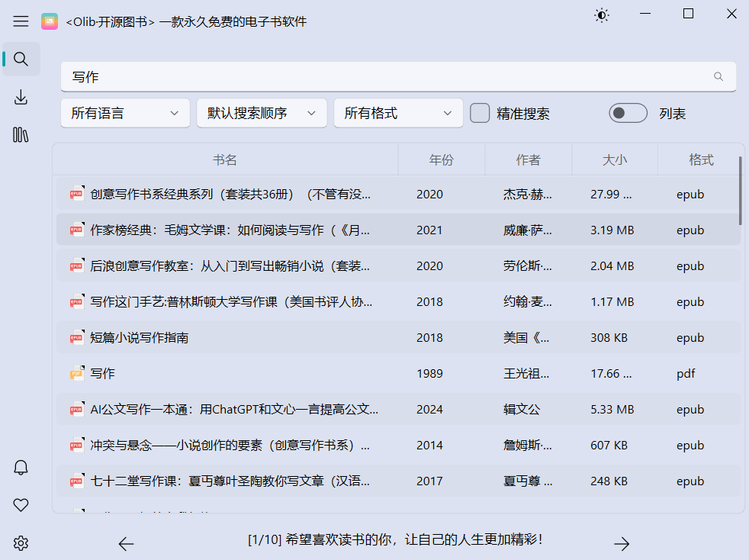Click epub icon of AI公文写作一本通 row

click(77, 408)
